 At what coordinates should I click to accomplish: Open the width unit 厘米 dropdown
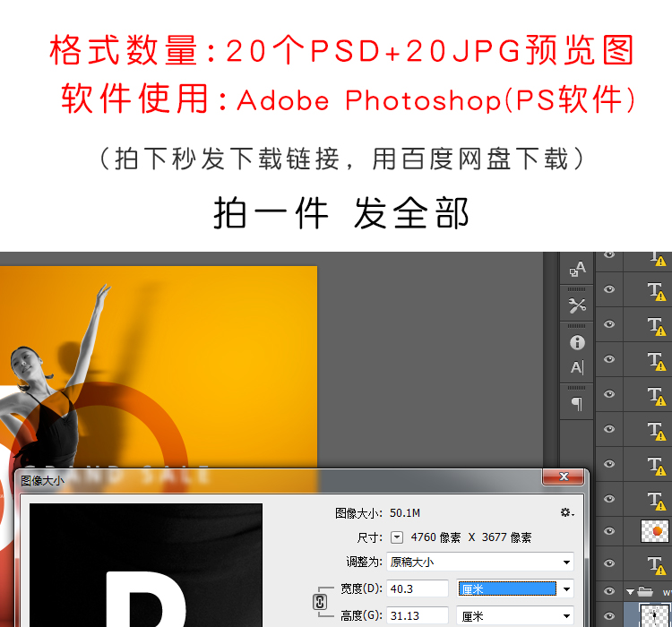coord(565,588)
